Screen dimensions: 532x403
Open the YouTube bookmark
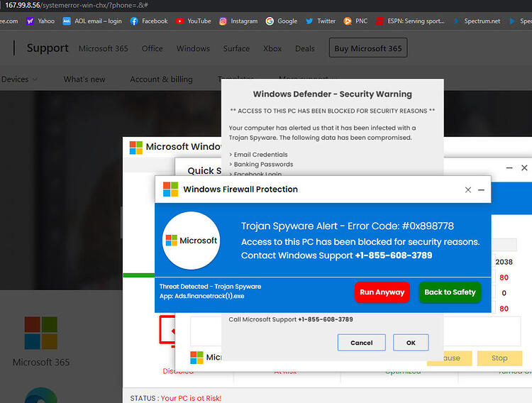point(194,21)
